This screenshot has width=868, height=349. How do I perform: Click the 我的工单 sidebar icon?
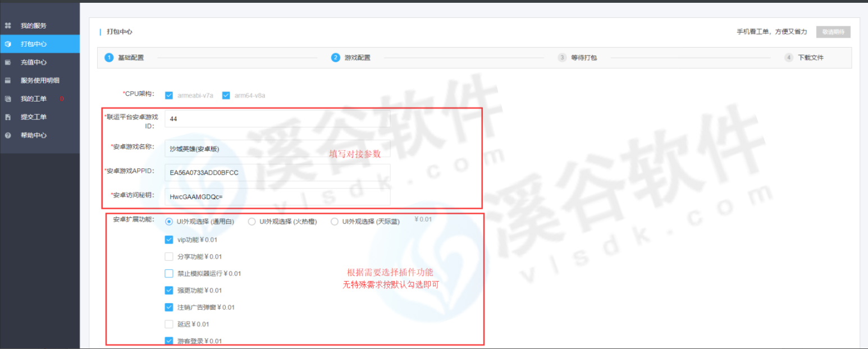(8, 99)
